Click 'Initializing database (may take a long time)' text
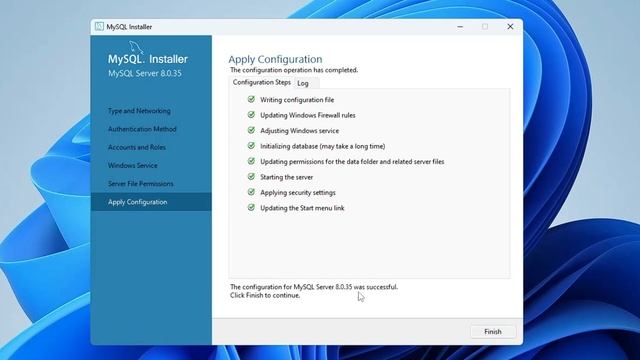640x360 pixels. (x=322, y=146)
